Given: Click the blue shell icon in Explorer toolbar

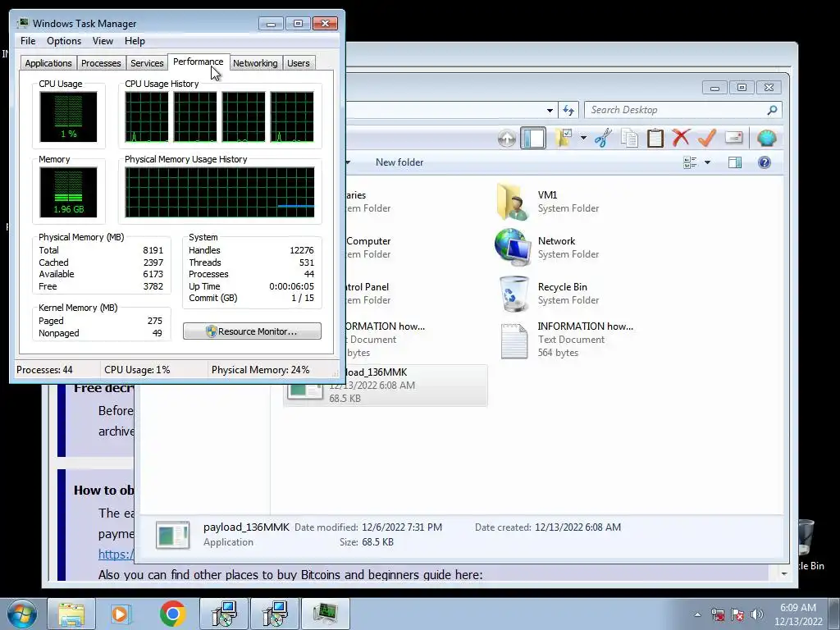Looking at the screenshot, I should [x=767, y=138].
